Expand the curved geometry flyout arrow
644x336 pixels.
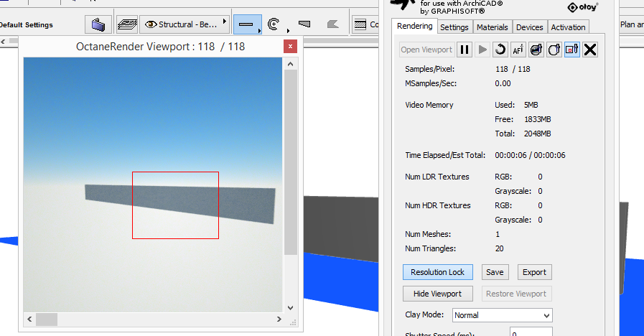click(288, 30)
